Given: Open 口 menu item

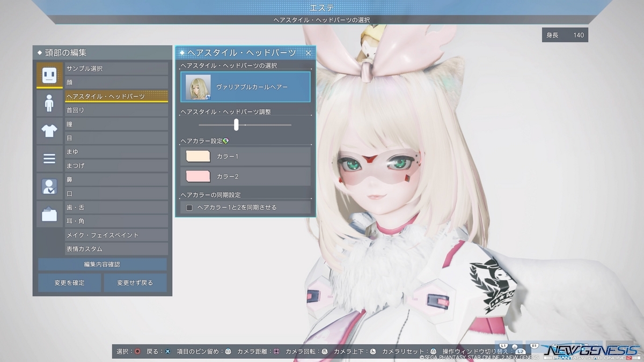Looking at the screenshot, I should 116,194.
